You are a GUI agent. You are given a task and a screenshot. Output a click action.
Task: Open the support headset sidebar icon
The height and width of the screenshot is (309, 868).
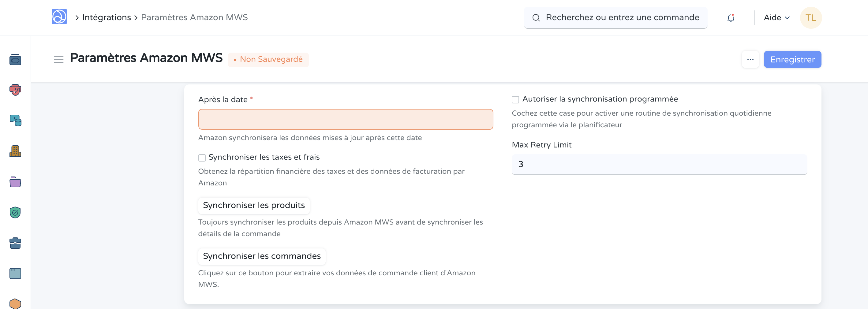coord(15,90)
